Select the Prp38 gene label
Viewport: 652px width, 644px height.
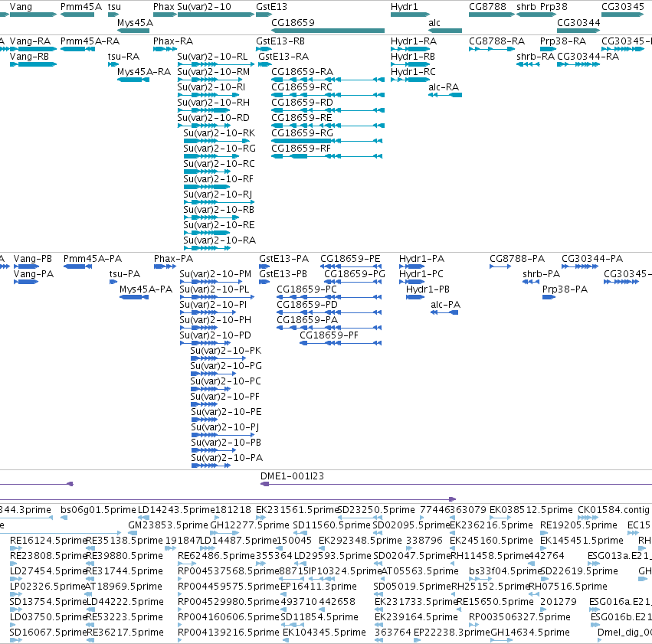coord(554,7)
